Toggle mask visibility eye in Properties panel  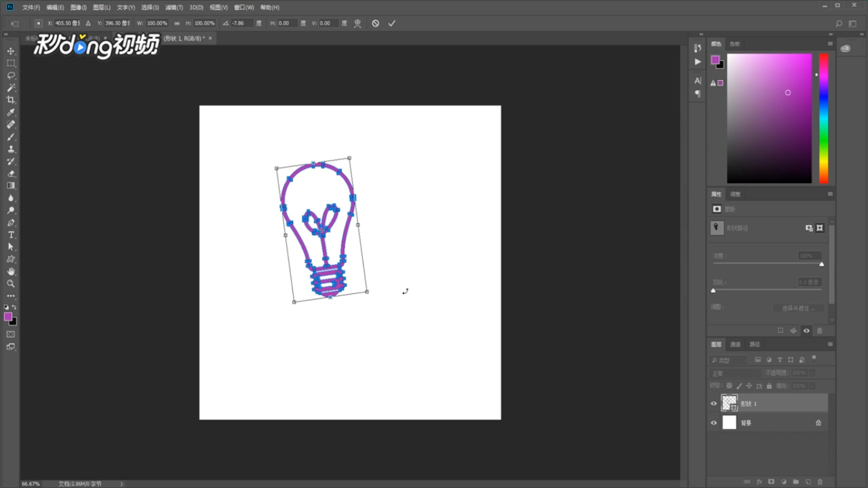tap(806, 330)
